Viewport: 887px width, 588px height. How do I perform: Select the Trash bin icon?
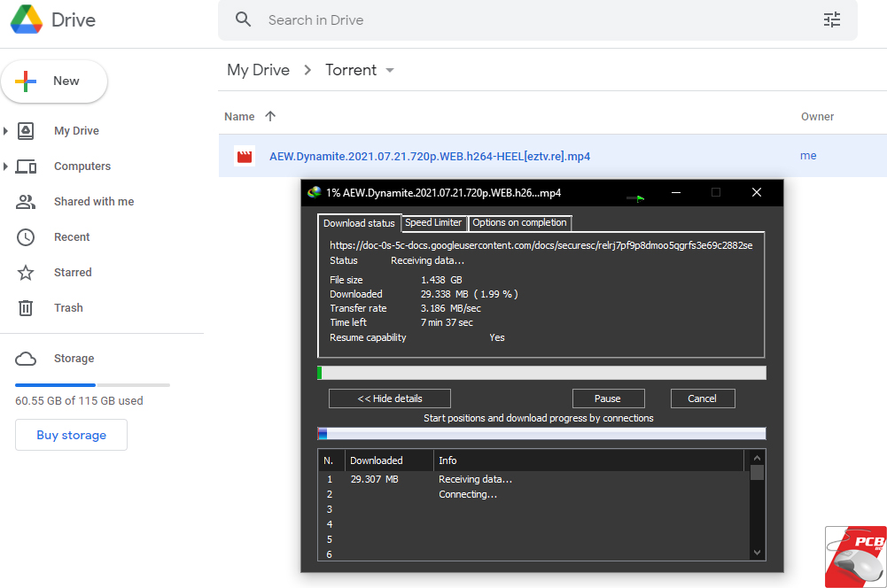coord(26,308)
